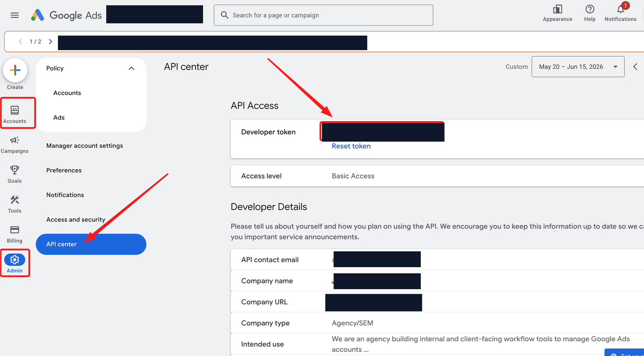Open Admin in the sidebar
This screenshot has width=644, height=356.
coord(15,263)
